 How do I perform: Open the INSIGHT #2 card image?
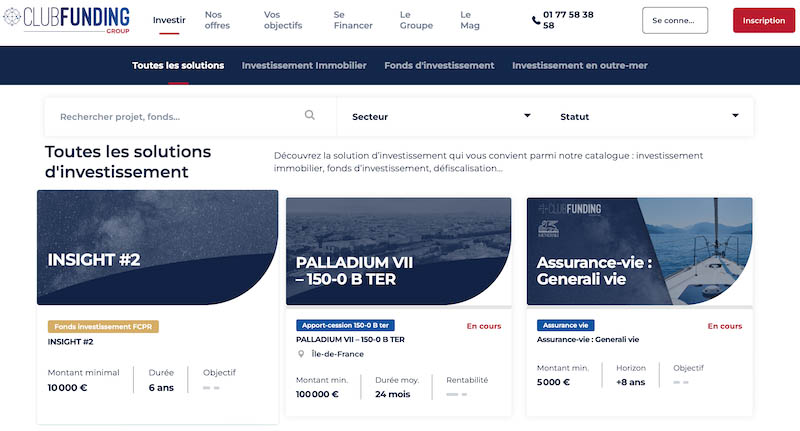coord(158,247)
